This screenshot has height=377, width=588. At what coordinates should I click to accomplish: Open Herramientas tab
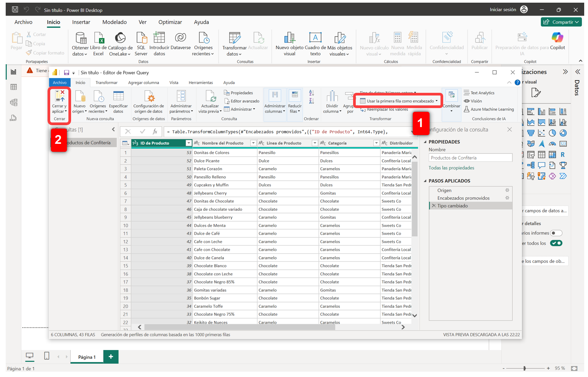pyautogui.click(x=201, y=83)
